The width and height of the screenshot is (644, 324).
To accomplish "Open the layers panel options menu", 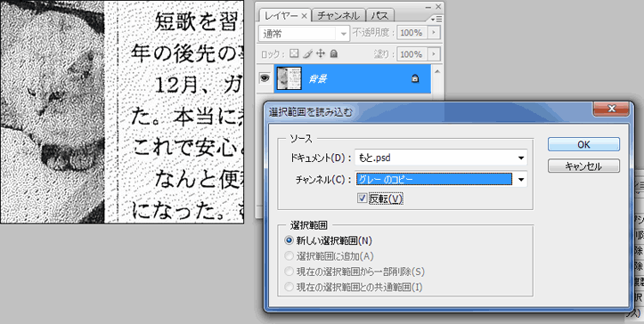I will [436, 19].
